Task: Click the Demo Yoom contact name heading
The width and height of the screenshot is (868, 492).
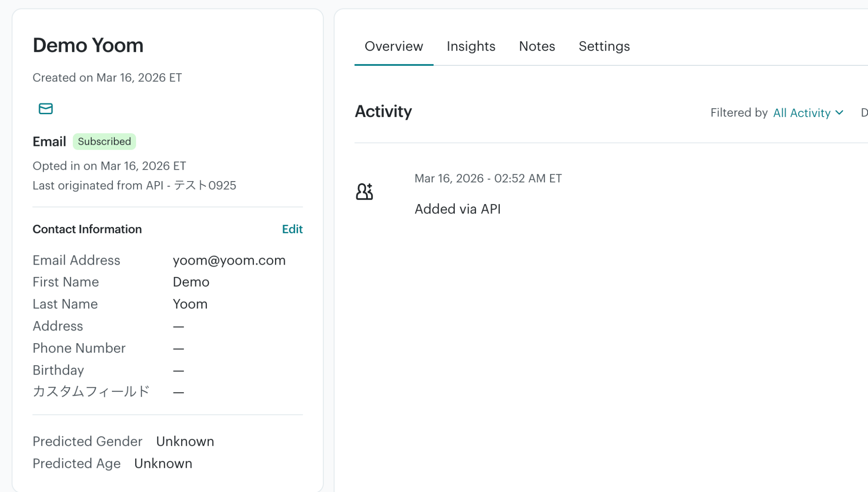Action: coord(88,45)
